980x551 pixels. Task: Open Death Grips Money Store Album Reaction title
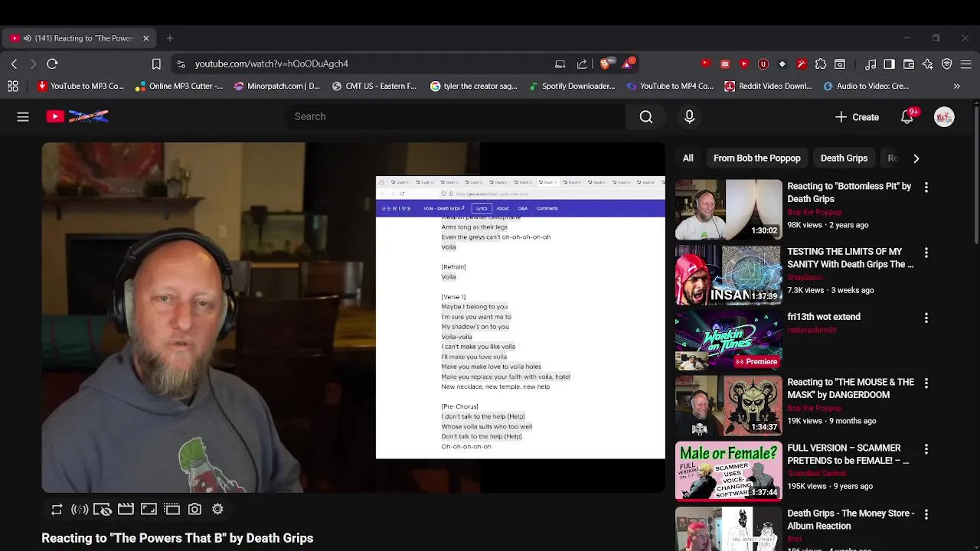(851, 520)
